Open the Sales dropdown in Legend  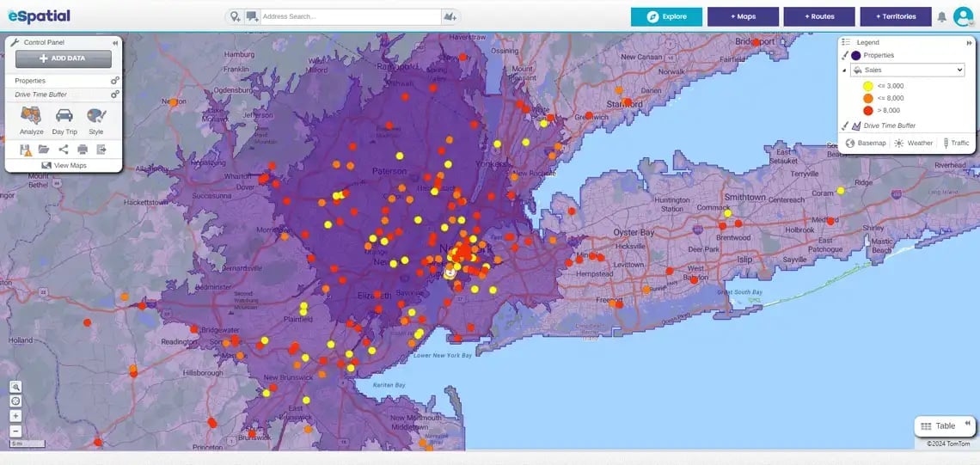tap(908, 70)
